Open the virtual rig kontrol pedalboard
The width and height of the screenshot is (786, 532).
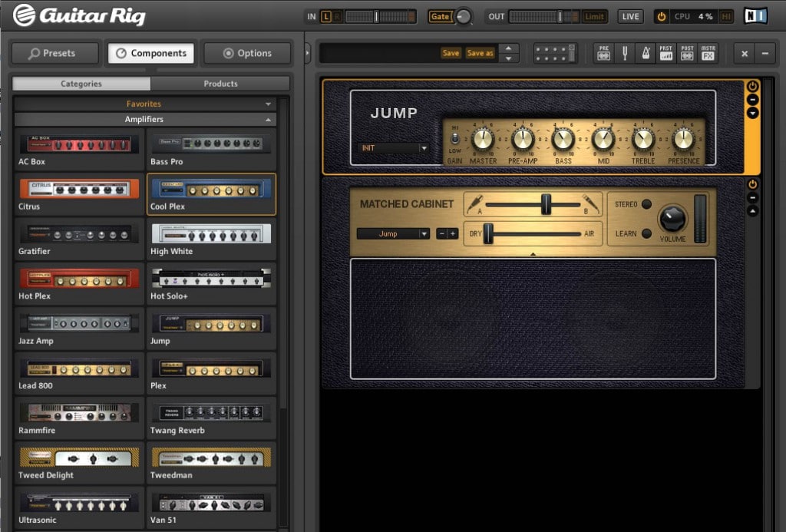pyautogui.click(x=555, y=53)
